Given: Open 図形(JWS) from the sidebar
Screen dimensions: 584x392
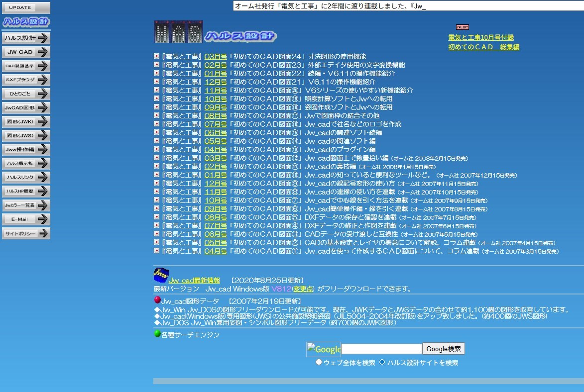Looking at the screenshot, I should pos(26,135).
